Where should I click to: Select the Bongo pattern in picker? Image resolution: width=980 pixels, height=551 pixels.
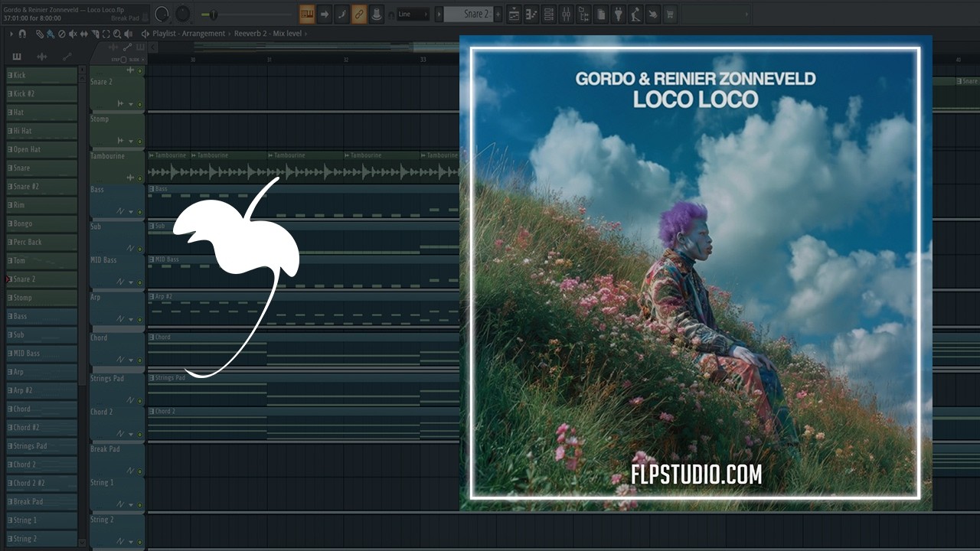[x=42, y=223]
